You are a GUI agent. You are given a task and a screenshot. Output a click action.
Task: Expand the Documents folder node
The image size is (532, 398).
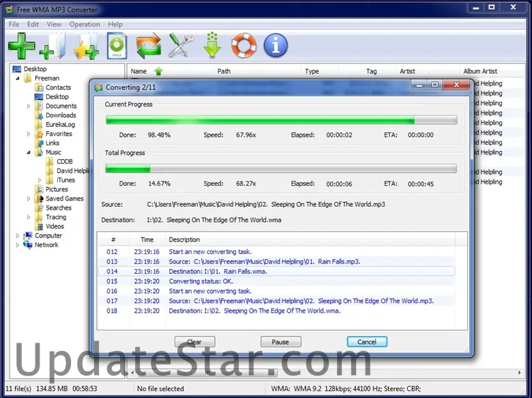pyautogui.click(x=29, y=106)
